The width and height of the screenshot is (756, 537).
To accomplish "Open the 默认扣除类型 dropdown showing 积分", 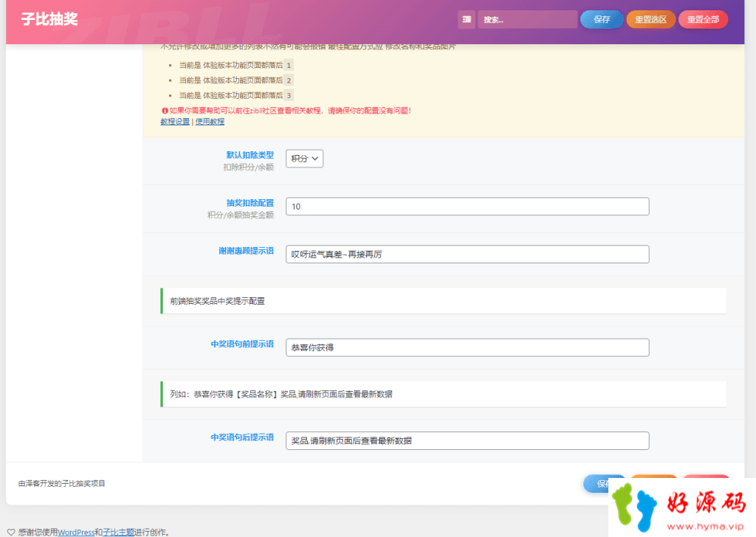I will tap(304, 159).
